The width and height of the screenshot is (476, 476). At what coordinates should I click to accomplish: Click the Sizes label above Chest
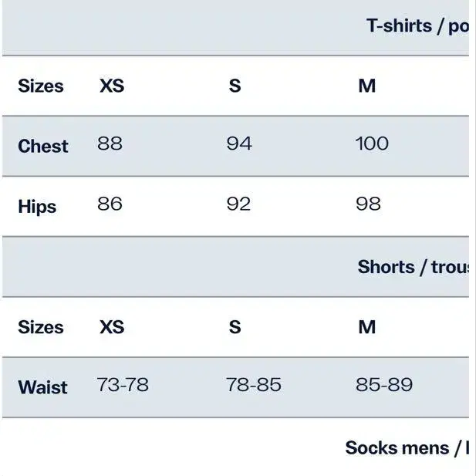pos(41,86)
